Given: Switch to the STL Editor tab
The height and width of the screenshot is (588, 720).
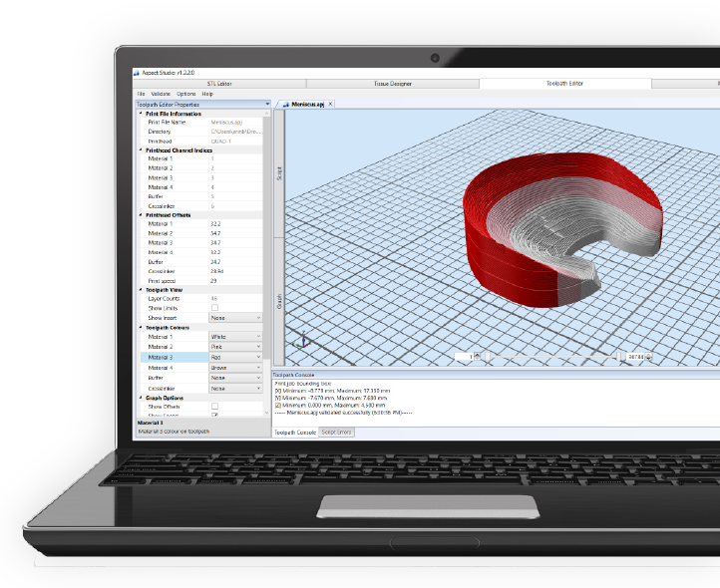Looking at the screenshot, I should click(x=219, y=84).
